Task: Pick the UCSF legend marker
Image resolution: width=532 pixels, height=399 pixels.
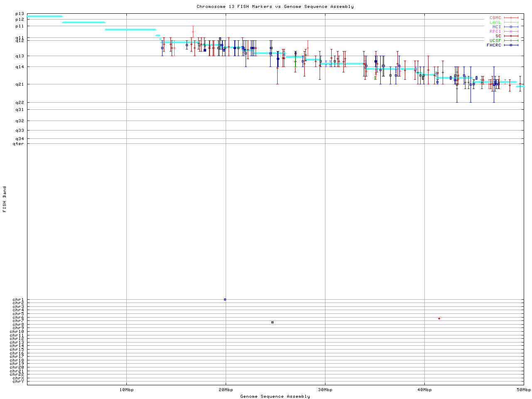Action: [x=511, y=41]
